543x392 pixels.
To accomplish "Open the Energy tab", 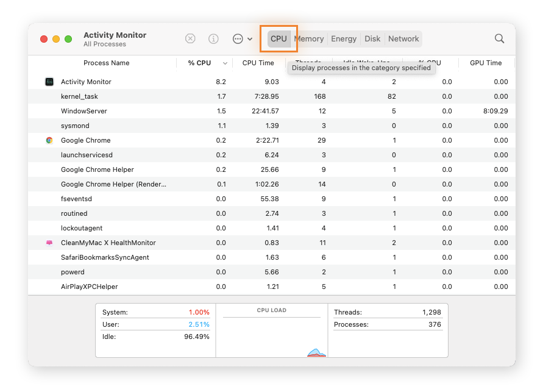I will [x=343, y=38].
